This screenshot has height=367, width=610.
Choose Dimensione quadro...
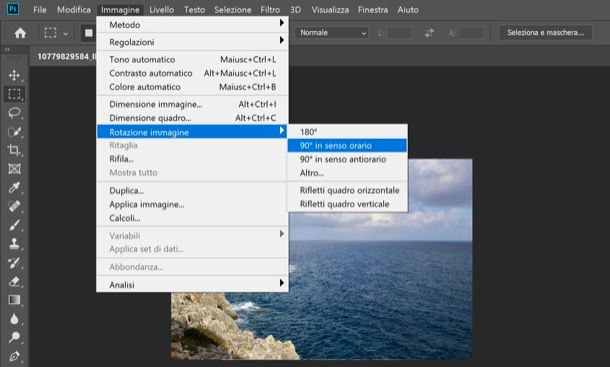[x=193, y=118]
